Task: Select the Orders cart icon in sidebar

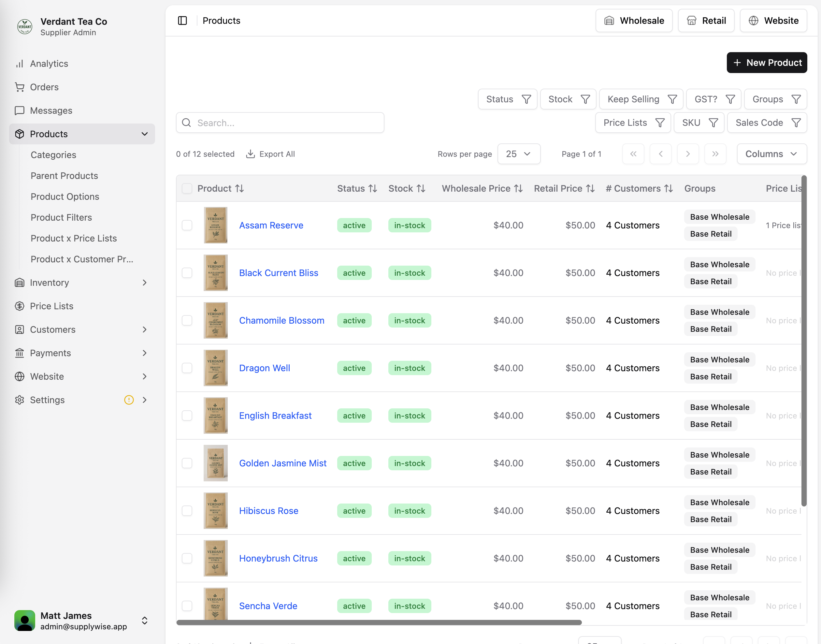Action: [x=20, y=87]
